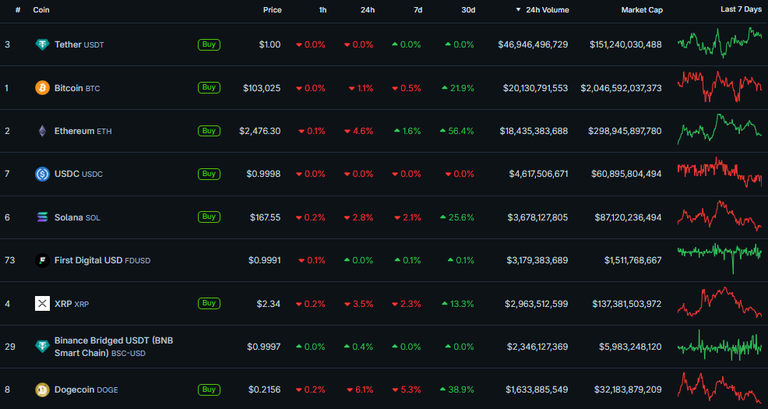Click Buy button for Bitcoin
The image size is (768, 409).
point(209,88)
